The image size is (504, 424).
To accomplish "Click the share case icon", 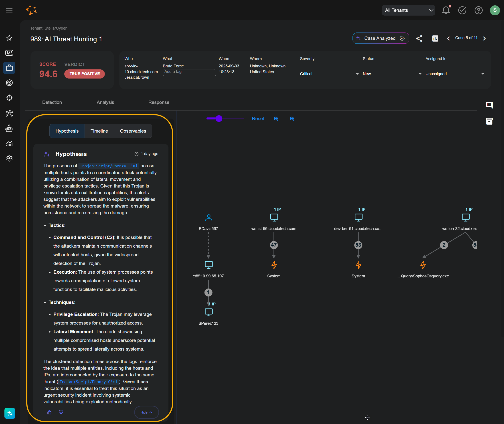I will (419, 38).
